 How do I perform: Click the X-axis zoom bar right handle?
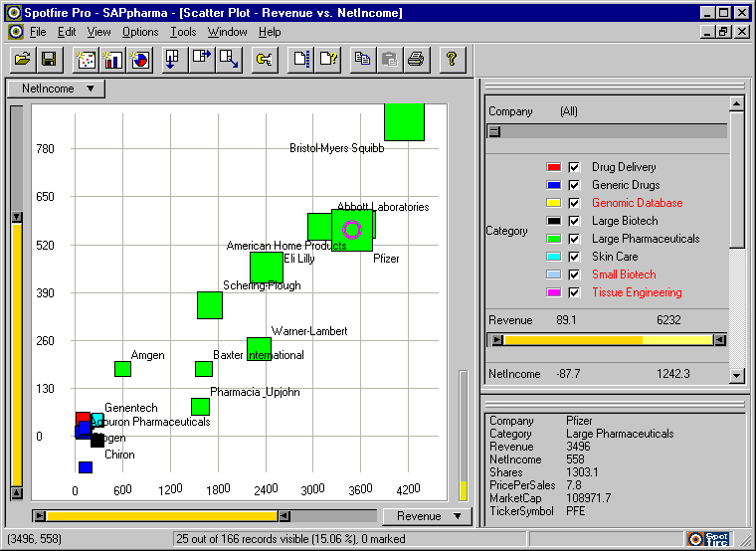[x=284, y=516]
